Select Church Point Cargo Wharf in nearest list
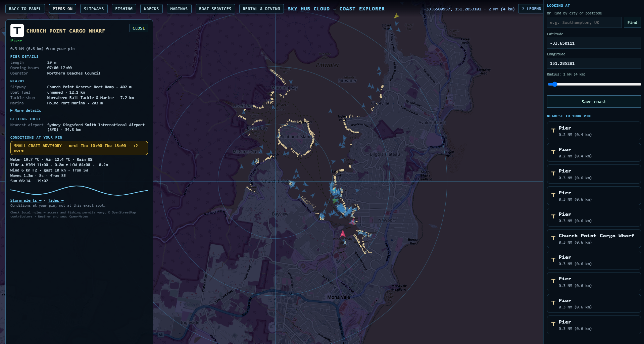The image size is (644, 344). pyautogui.click(x=594, y=239)
